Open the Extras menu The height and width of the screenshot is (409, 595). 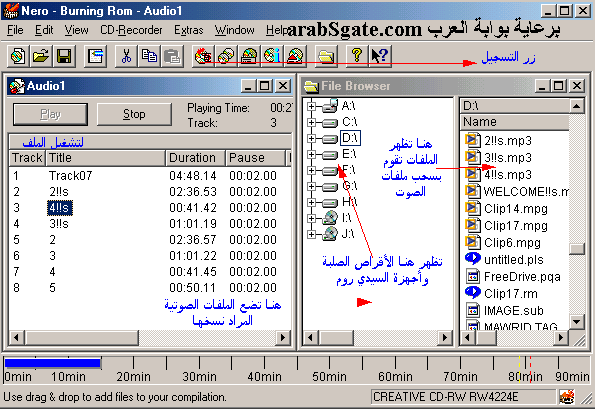[189, 30]
